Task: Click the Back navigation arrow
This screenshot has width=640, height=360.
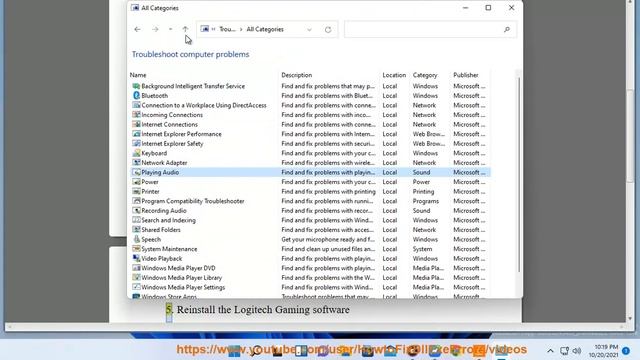Action: click(137, 29)
